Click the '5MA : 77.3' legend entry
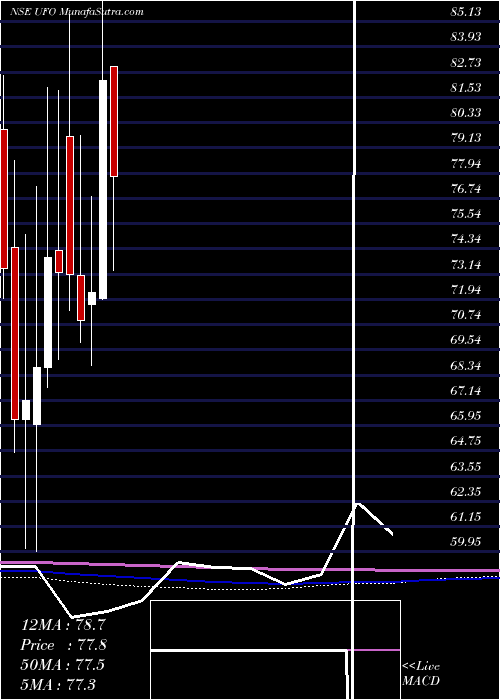 pos(58,685)
